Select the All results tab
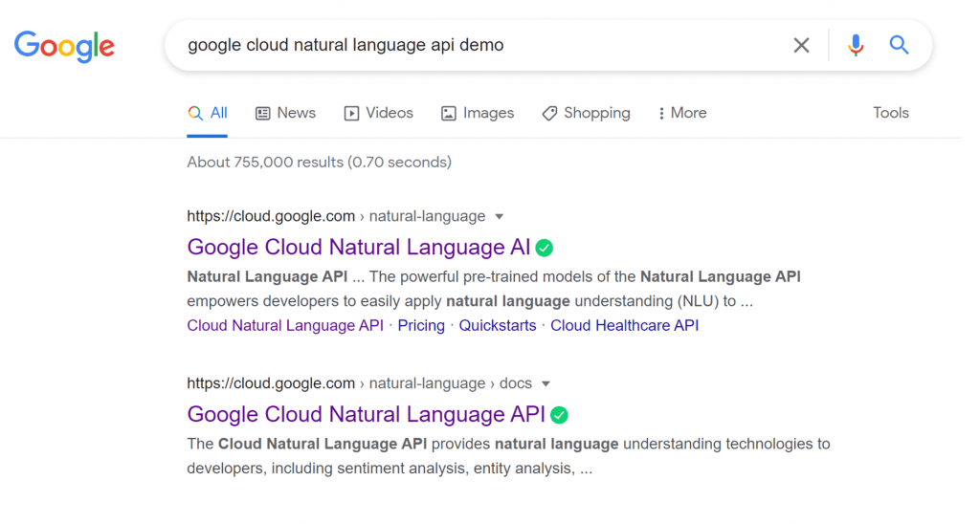The width and height of the screenshot is (980, 524). click(208, 113)
